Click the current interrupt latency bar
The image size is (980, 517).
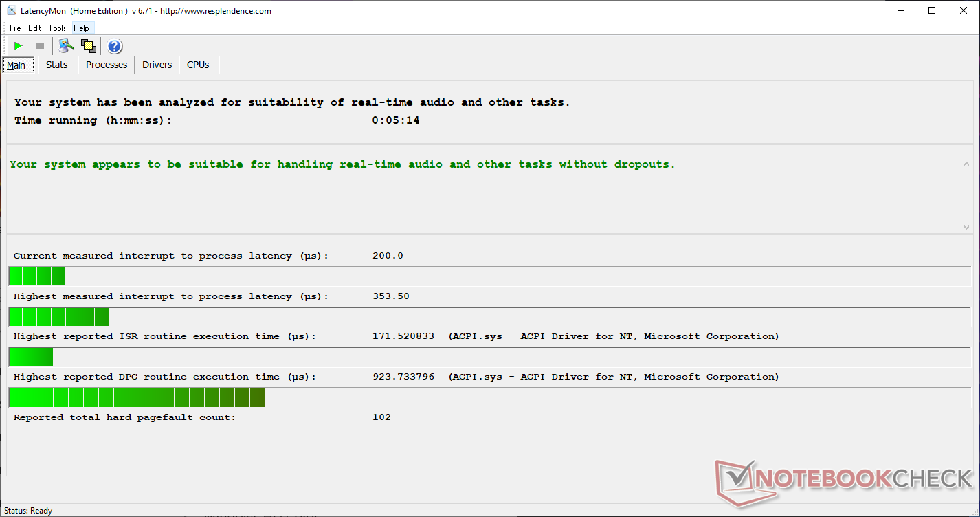pyautogui.click(x=489, y=276)
